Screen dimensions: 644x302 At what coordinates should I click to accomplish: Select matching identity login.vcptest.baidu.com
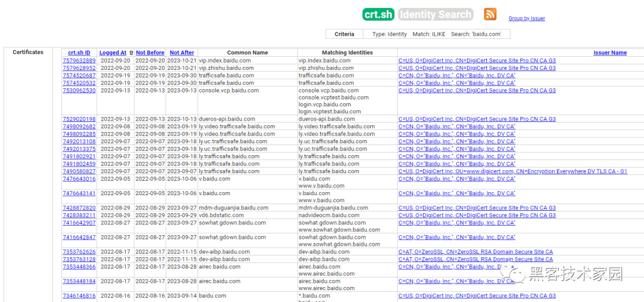coord(330,112)
